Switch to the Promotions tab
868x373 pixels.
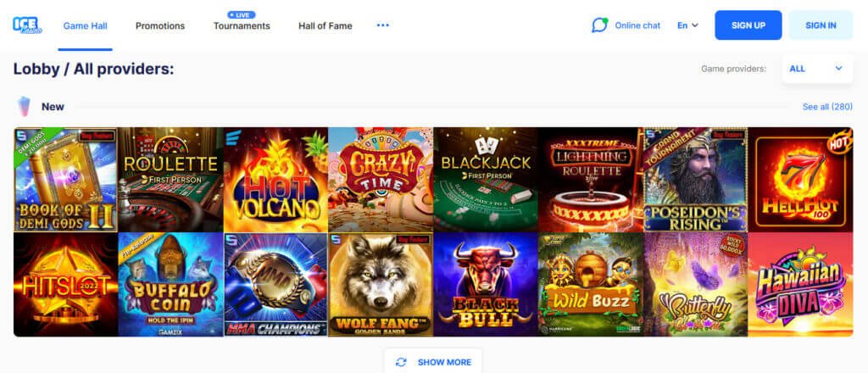(160, 26)
